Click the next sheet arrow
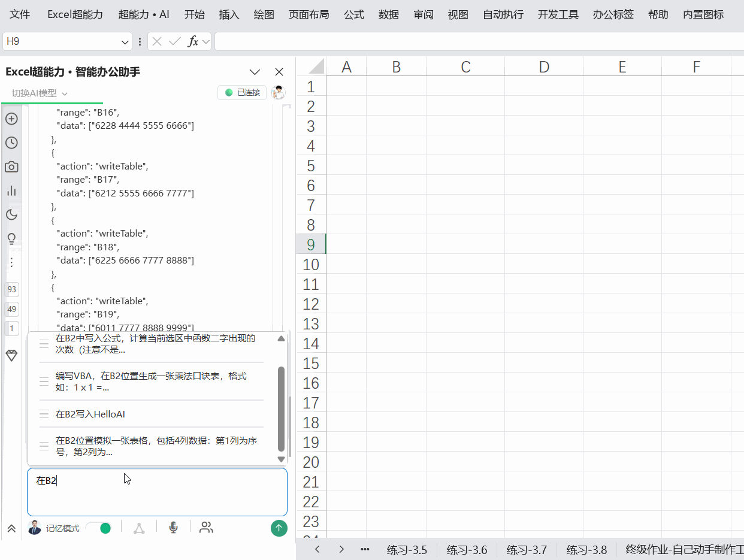 341,549
